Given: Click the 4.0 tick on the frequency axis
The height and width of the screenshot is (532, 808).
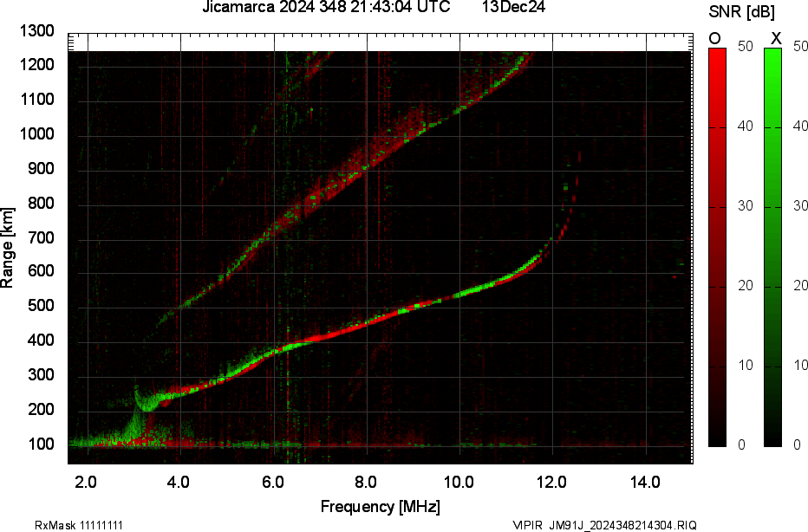Looking at the screenshot, I should point(179,482).
